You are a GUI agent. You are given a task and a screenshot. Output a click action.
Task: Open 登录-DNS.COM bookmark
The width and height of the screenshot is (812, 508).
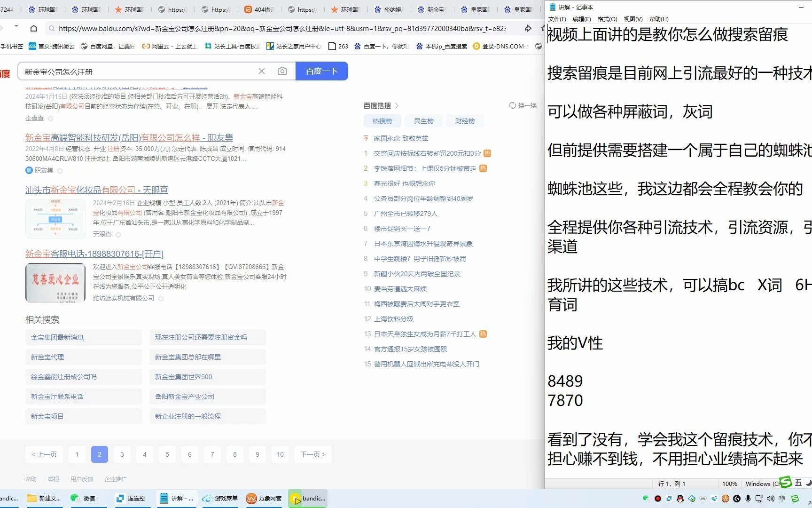500,46
